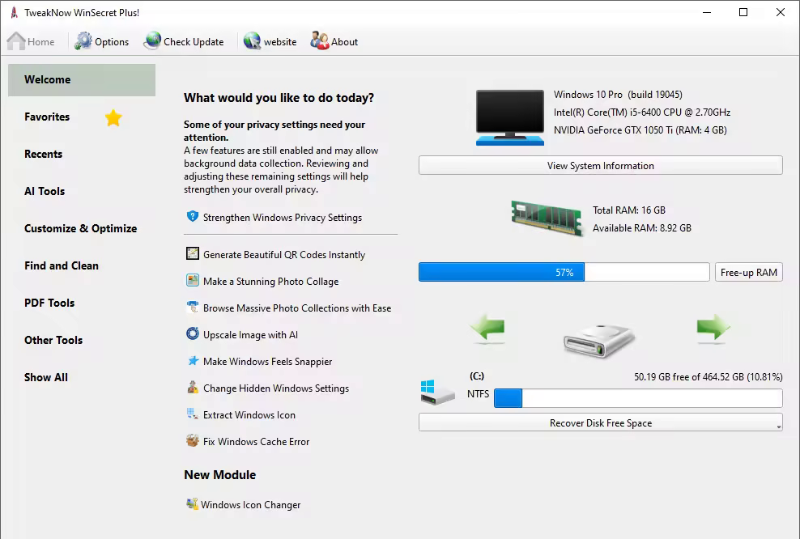Open the Find and Clean section
Viewport: 800px width, 539px height.
pyautogui.click(x=62, y=266)
